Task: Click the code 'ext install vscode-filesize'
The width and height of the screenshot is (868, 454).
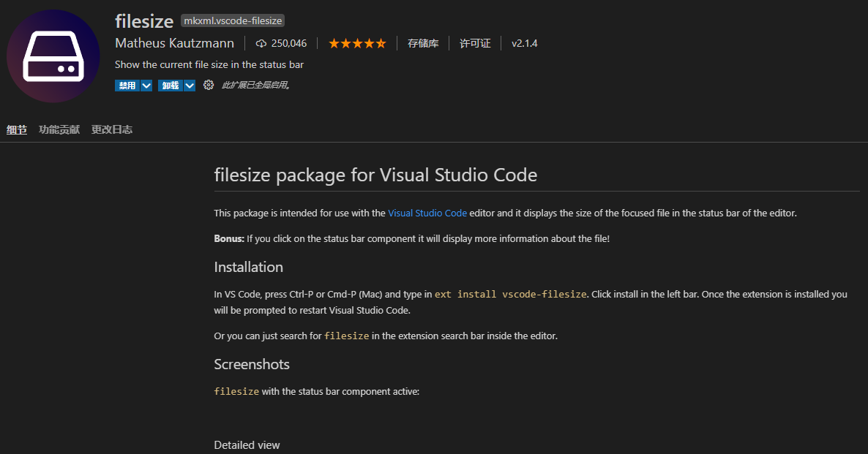Action: click(510, 294)
